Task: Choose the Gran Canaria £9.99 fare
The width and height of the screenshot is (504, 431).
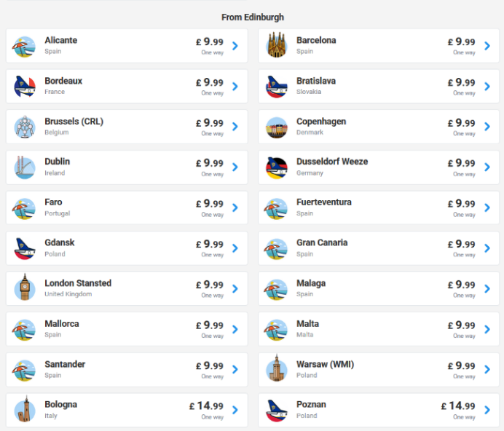Action: tap(461, 244)
